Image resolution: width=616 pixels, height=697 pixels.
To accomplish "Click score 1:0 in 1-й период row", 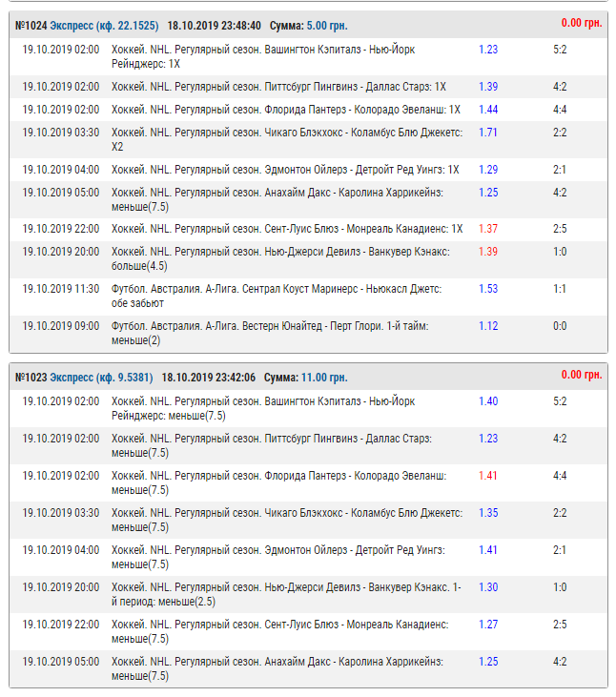I will 560,587.
